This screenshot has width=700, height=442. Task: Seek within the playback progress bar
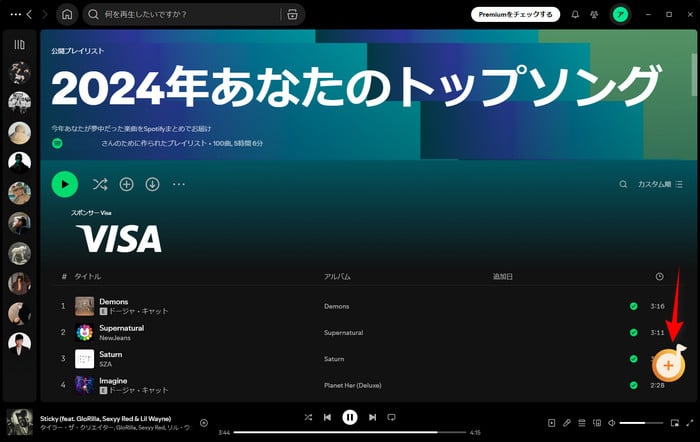tap(350, 432)
